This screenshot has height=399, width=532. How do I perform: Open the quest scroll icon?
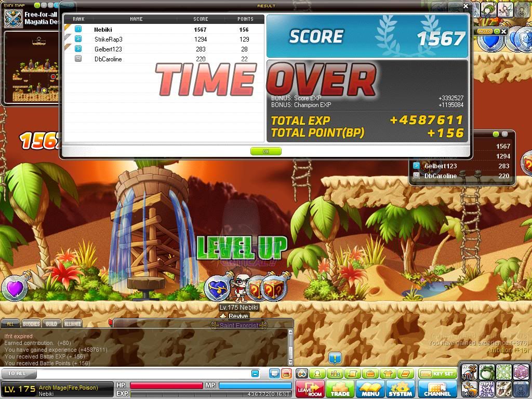(x=353, y=374)
